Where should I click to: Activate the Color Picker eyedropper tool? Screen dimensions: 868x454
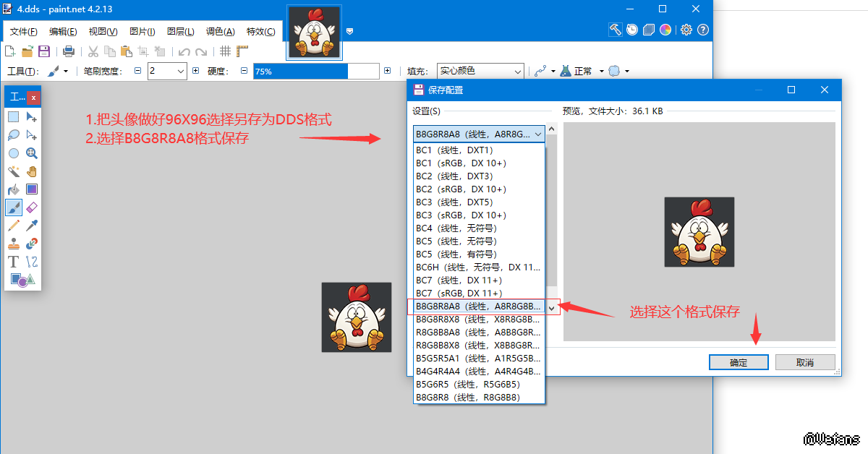[32, 226]
